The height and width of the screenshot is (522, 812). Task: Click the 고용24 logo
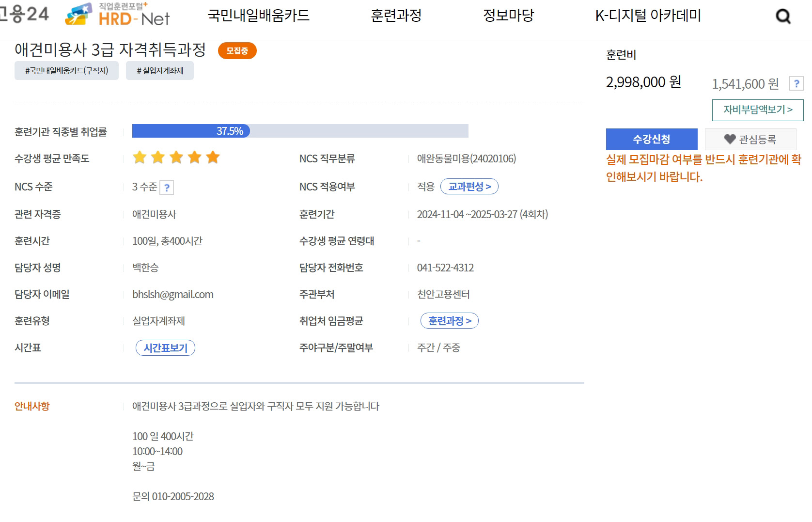point(24,14)
